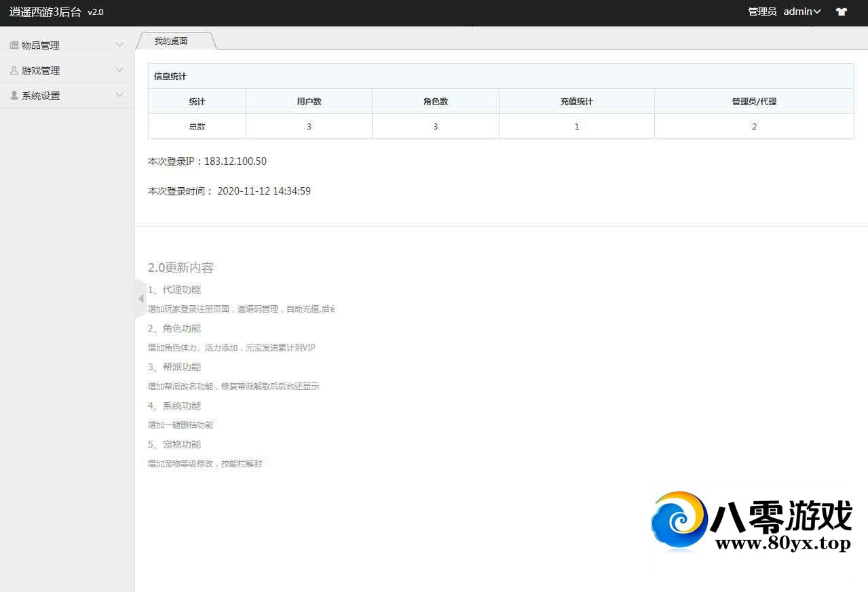This screenshot has height=592, width=868.
Task: Expand the 系统设置 chevron arrow
Action: [x=119, y=96]
